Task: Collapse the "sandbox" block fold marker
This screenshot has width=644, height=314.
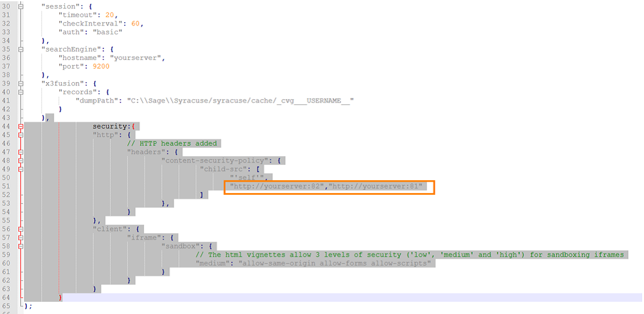Action: click(x=21, y=246)
